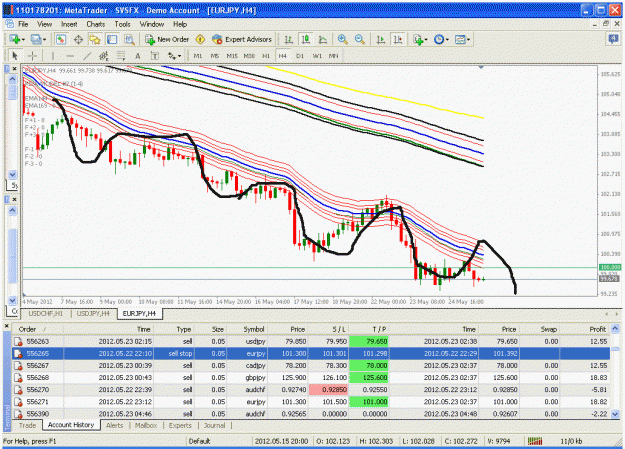Sort history by Order column header

coord(38,329)
